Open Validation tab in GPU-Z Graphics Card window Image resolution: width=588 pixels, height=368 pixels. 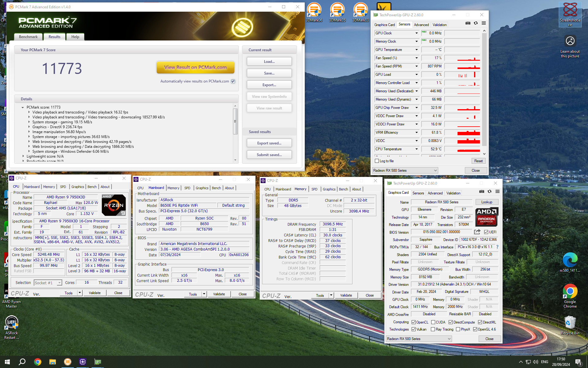coord(453,193)
